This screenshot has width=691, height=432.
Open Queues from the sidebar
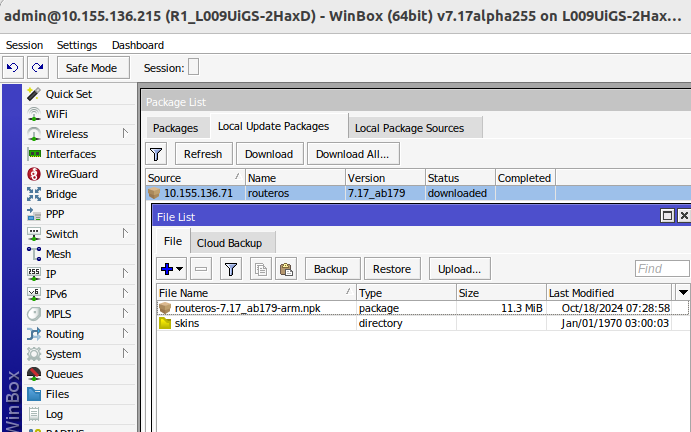(64, 374)
